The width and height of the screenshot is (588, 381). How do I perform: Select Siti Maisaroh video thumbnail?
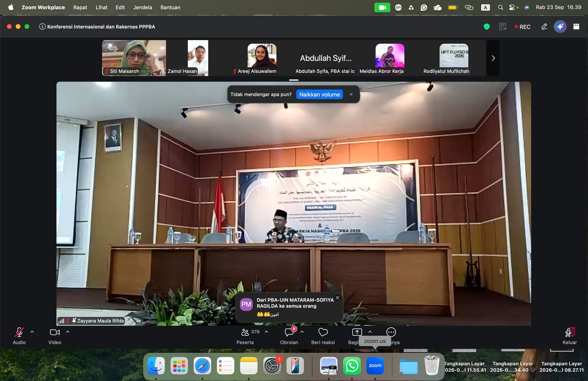click(134, 58)
